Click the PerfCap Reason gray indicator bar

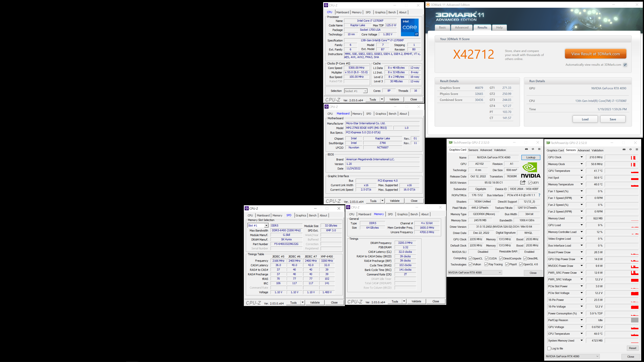634,320
